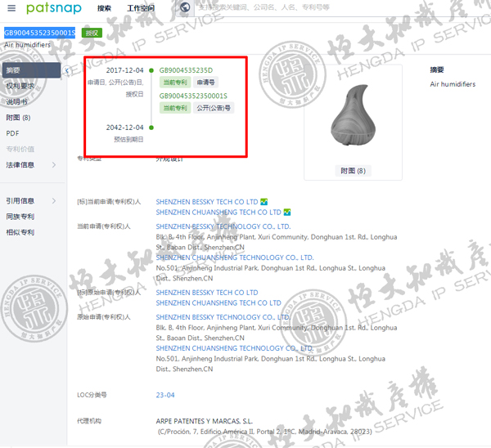The width and height of the screenshot is (491, 448).
Task: Focus the patent keyword search field
Action: click(x=343, y=7)
